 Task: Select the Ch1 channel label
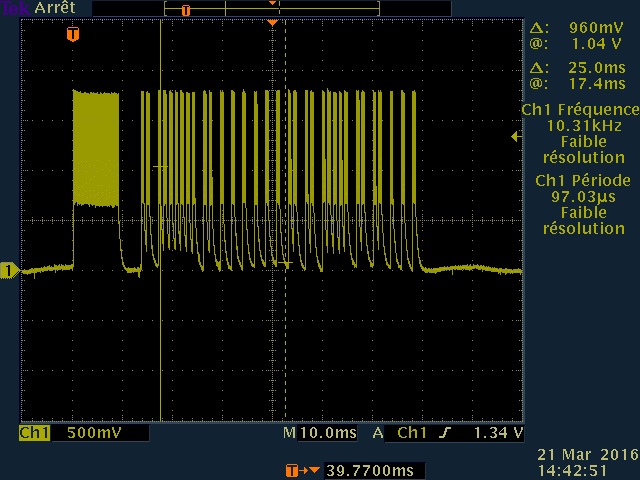pos(34,433)
